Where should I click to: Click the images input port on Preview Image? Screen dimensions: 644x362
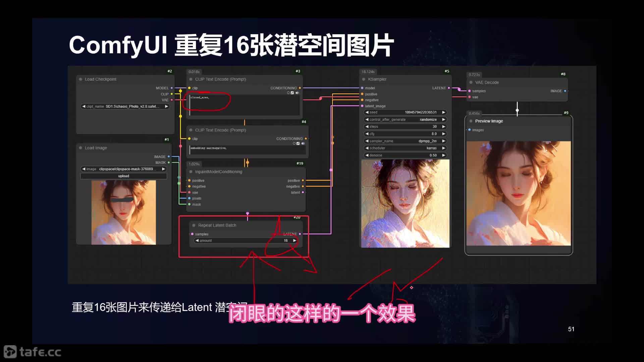469,130
